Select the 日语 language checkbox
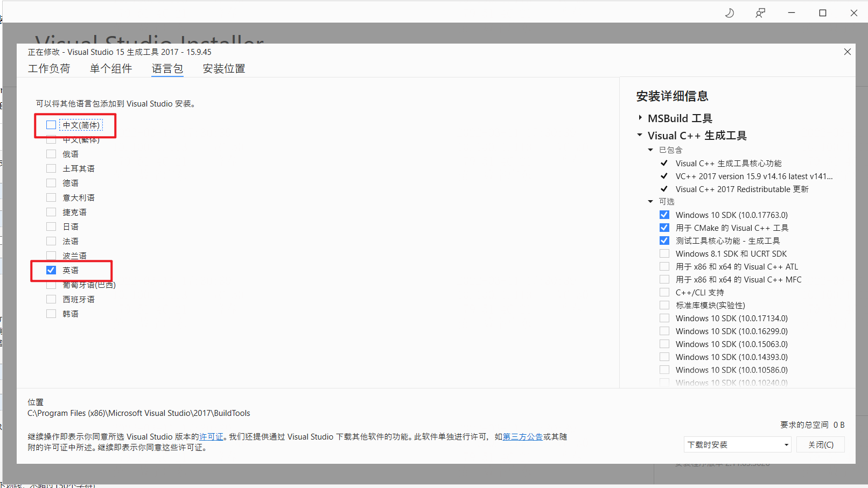 tap(51, 227)
